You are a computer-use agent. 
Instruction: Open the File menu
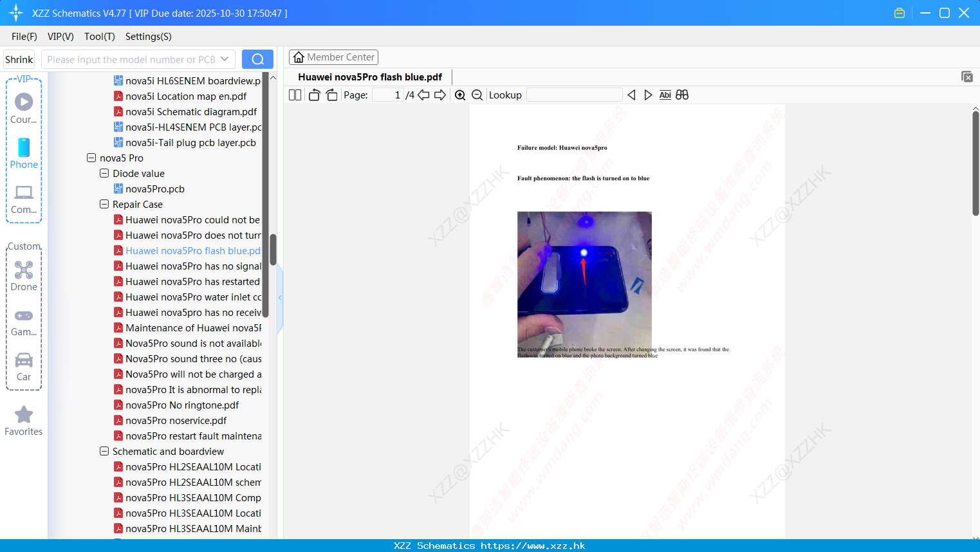point(24,37)
